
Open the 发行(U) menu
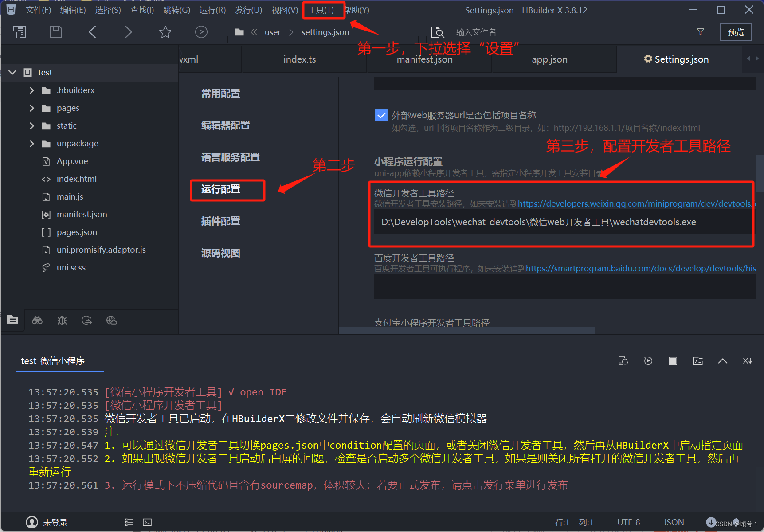point(249,10)
